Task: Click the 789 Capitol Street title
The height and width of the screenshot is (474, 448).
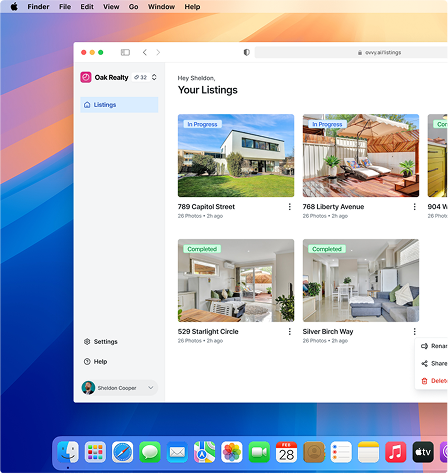Action: pyautogui.click(x=206, y=207)
